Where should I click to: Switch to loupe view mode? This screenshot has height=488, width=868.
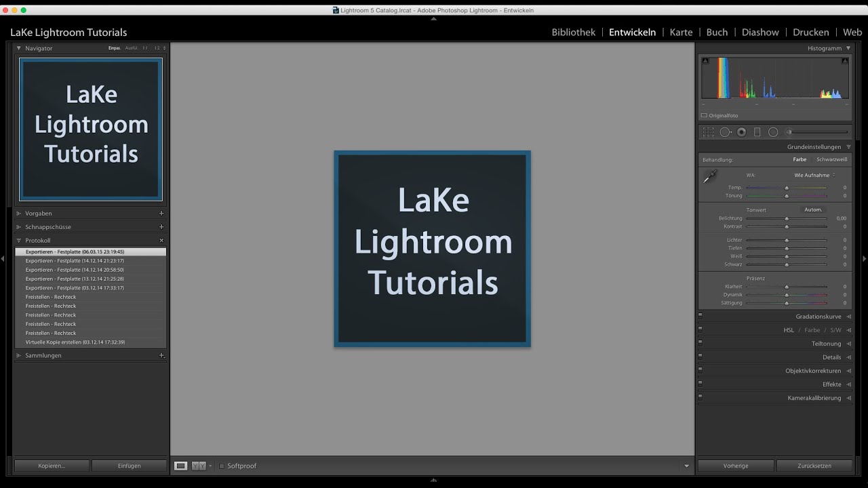180,466
